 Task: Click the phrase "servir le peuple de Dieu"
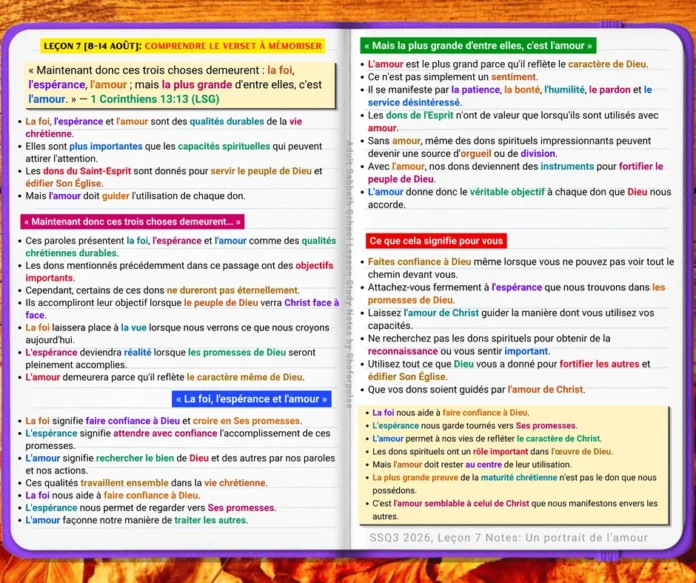[x=261, y=171]
